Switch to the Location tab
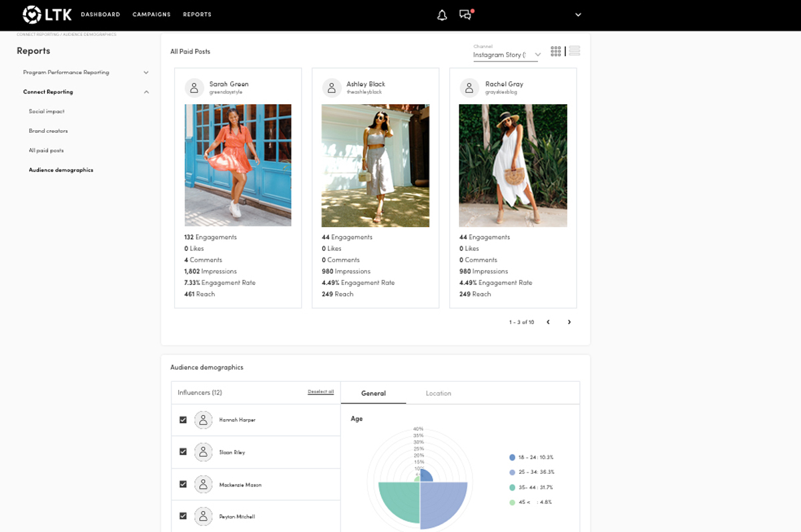801x532 pixels. click(x=439, y=393)
